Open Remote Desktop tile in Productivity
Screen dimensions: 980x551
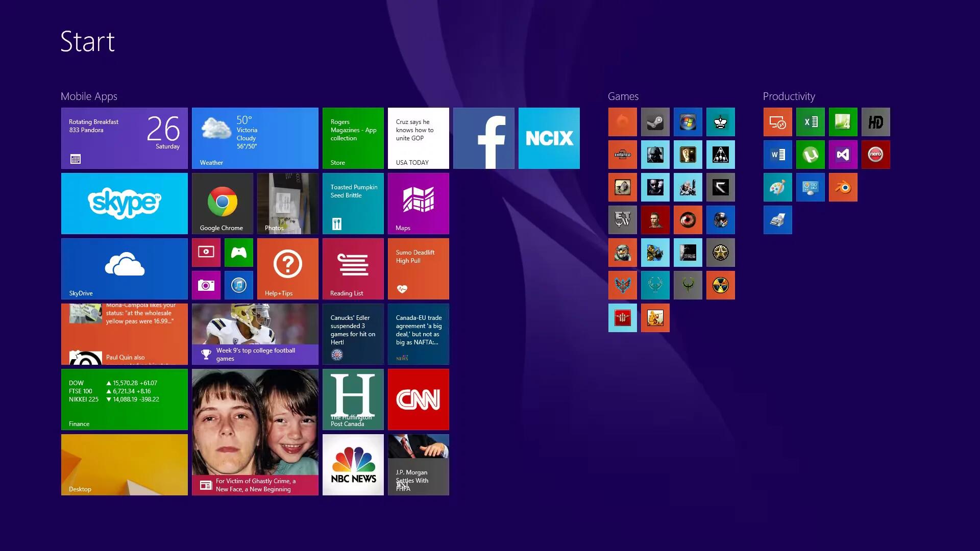click(x=777, y=122)
